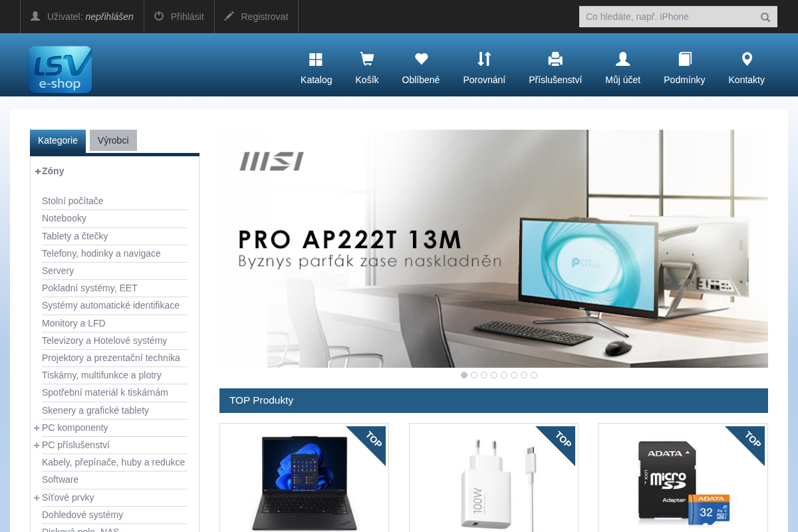Expand the Síťové prvky category
Viewport: 798px width, 532px height.
tap(37, 498)
